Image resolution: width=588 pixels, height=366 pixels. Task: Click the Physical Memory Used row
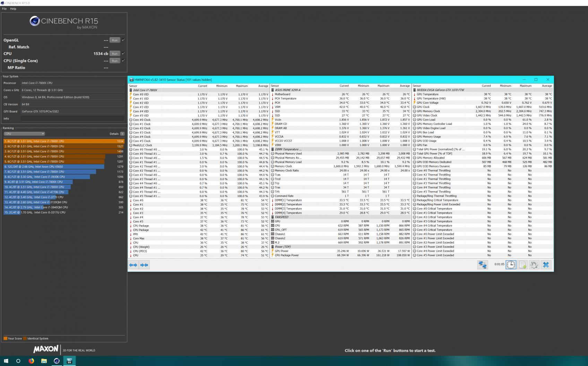pos(340,154)
